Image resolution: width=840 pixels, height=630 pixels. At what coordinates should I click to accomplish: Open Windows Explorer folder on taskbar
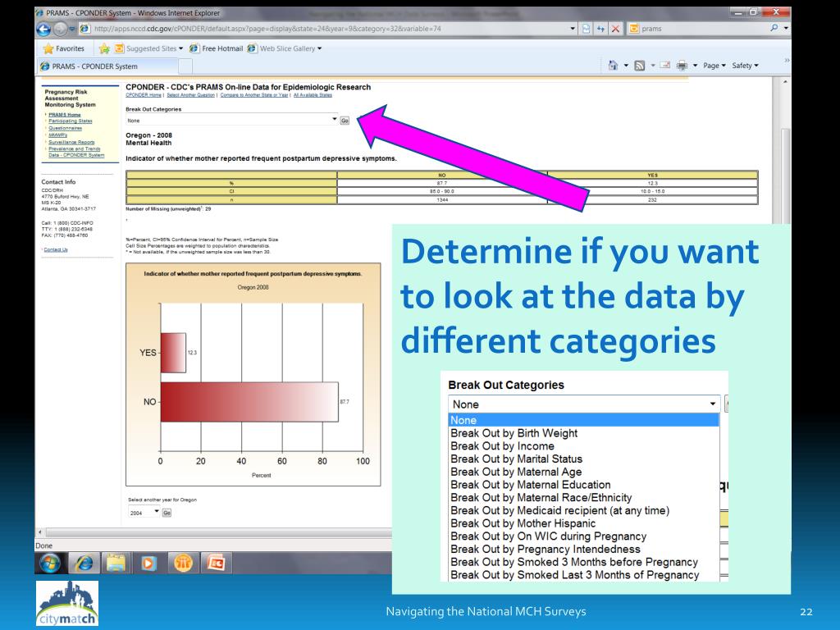116,564
